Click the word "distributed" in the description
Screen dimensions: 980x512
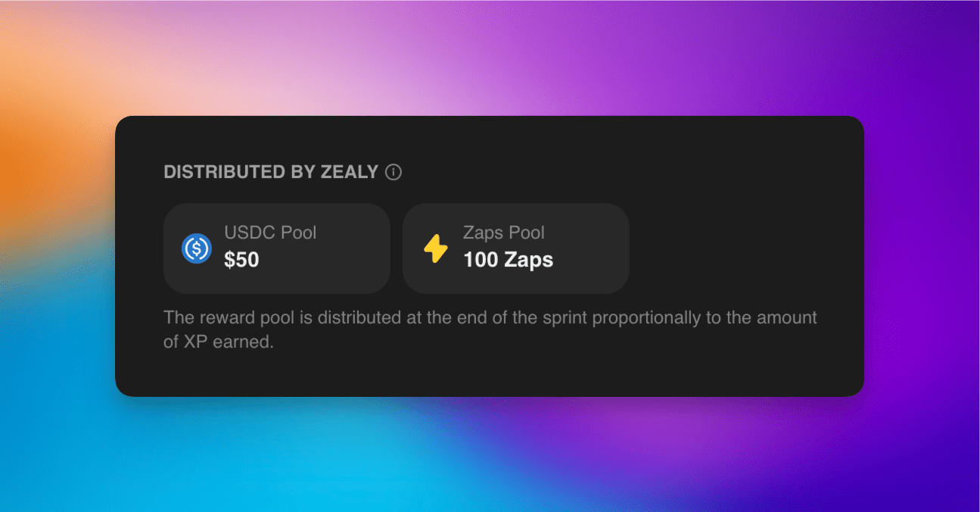[x=359, y=317]
